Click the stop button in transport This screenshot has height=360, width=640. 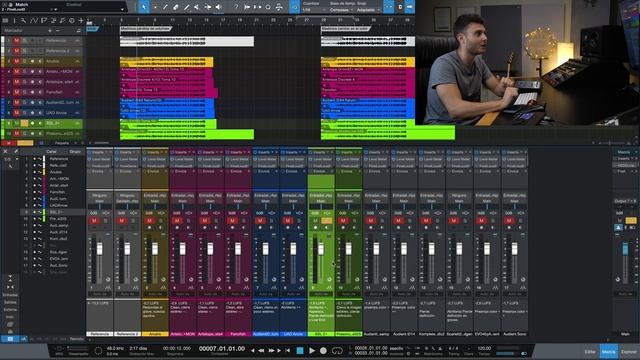(300, 351)
